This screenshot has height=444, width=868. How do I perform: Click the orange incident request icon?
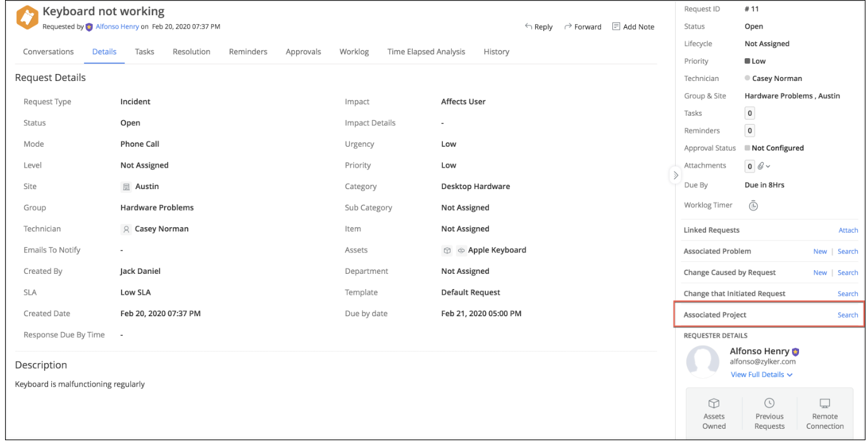[x=27, y=18]
